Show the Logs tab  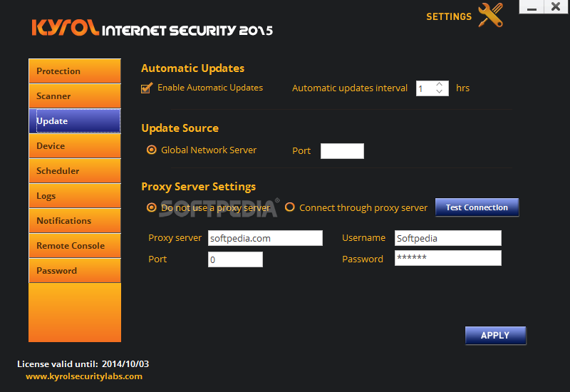75,195
